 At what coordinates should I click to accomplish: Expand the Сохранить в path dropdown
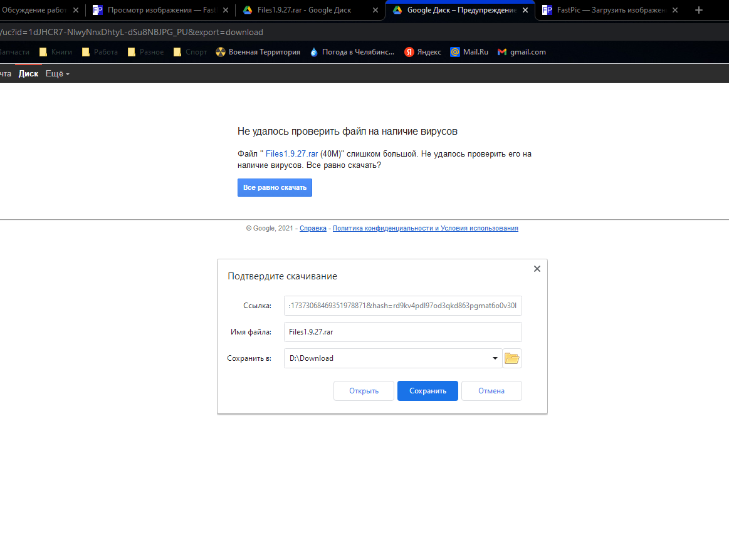coord(495,358)
